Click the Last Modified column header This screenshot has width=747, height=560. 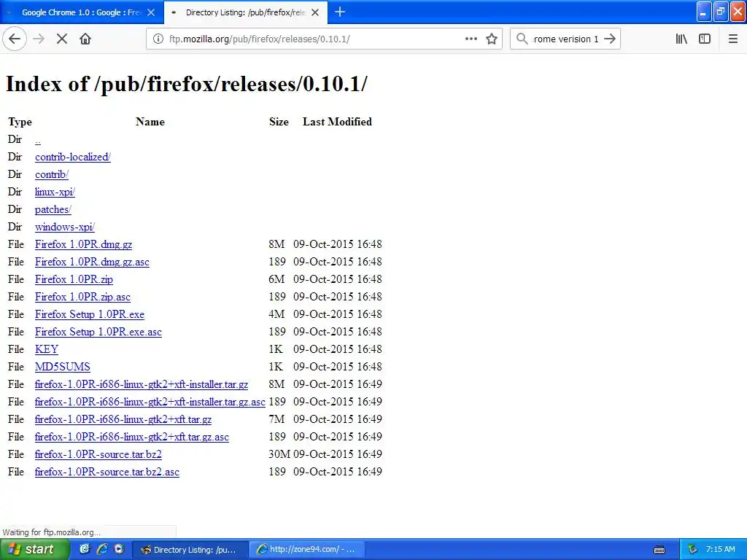click(337, 122)
